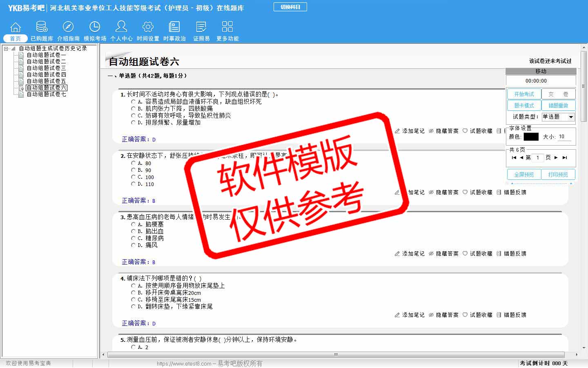Click the horizontal scrollbar thumb
The width and height of the screenshot is (588, 368).
tap(336, 355)
